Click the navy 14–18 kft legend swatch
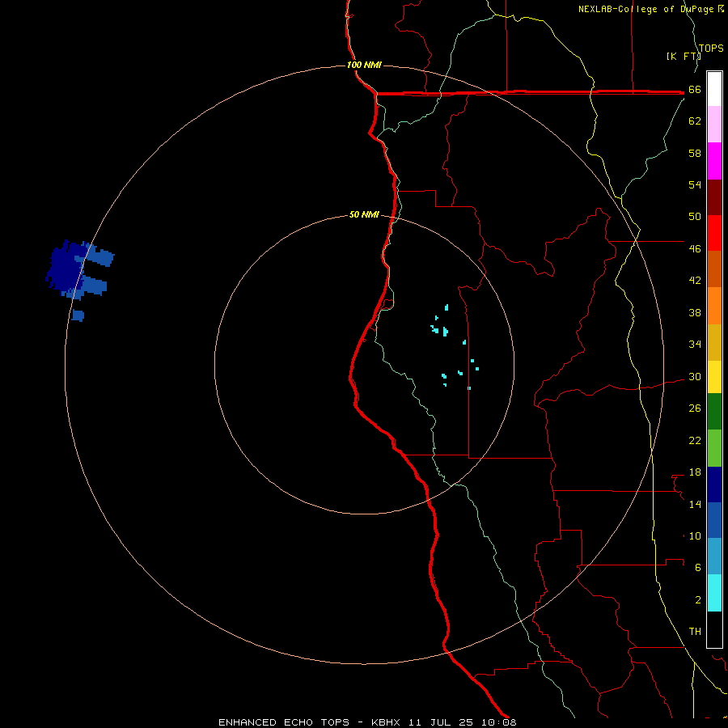728x728 pixels. click(714, 485)
